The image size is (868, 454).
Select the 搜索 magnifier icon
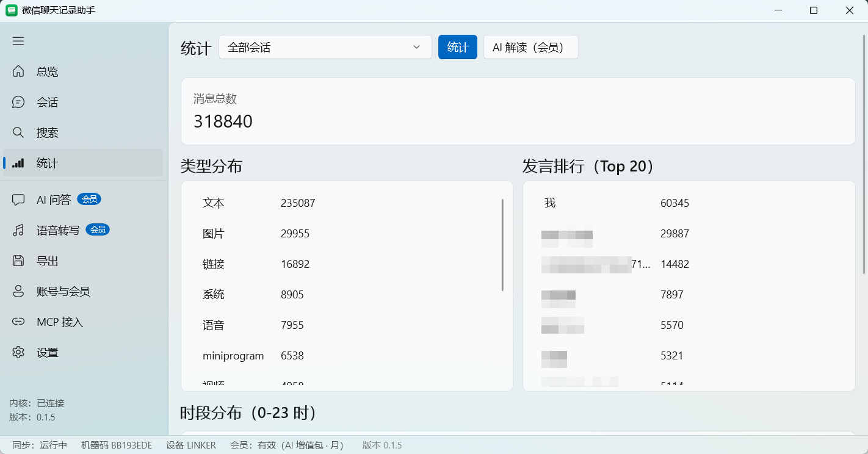coord(18,132)
